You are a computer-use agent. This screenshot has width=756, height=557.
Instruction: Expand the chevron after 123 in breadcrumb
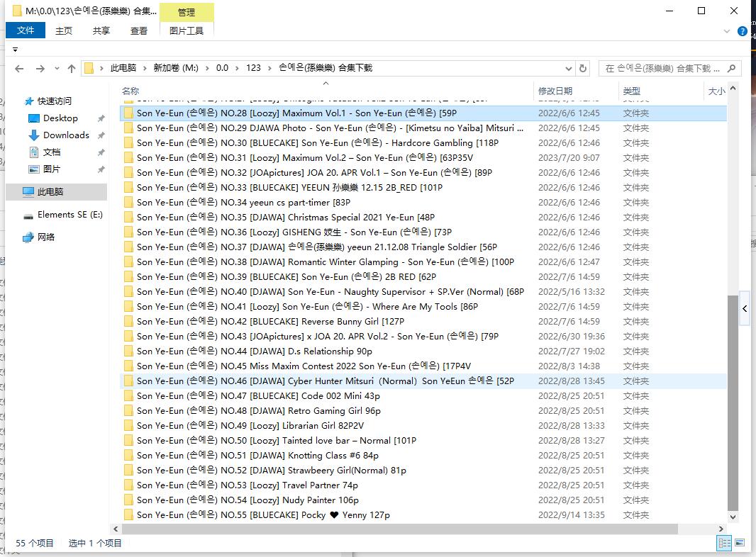(x=269, y=68)
